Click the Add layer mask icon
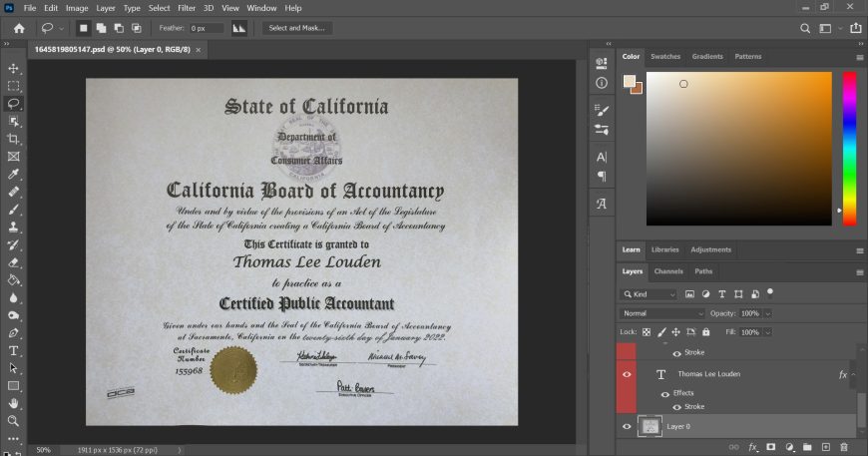 tap(770, 447)
